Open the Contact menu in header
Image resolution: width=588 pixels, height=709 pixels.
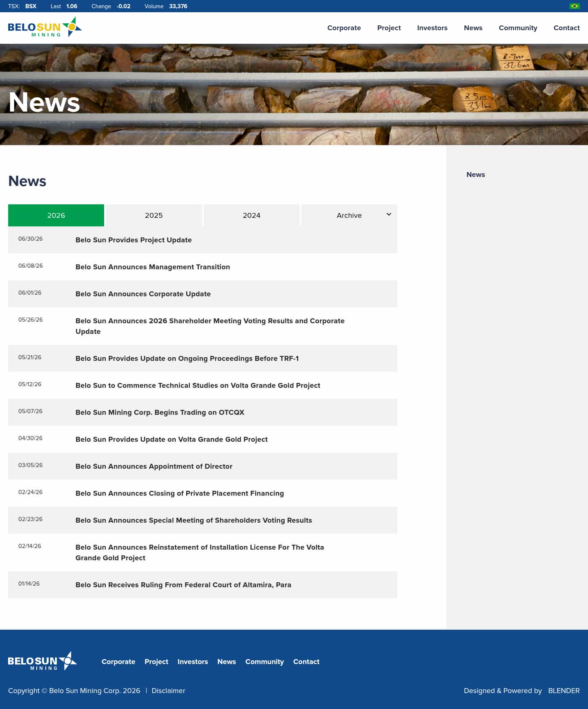tap(567, 28)
